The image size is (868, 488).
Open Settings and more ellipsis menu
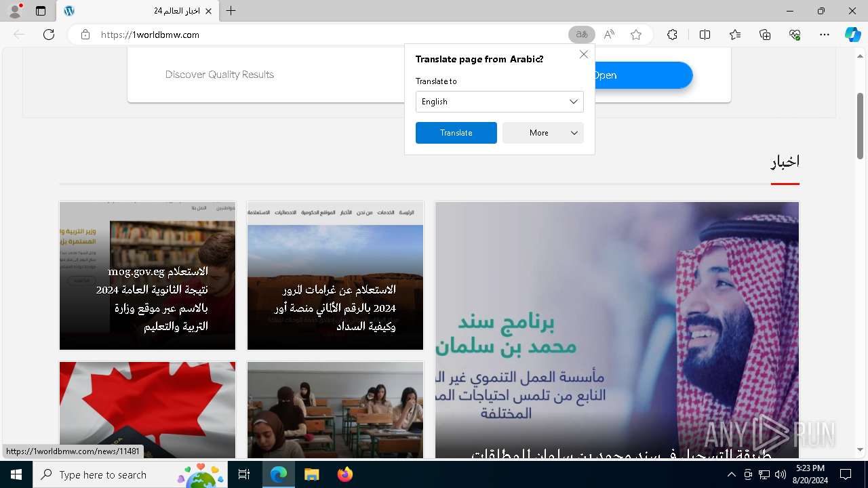(x=825, y=35)
